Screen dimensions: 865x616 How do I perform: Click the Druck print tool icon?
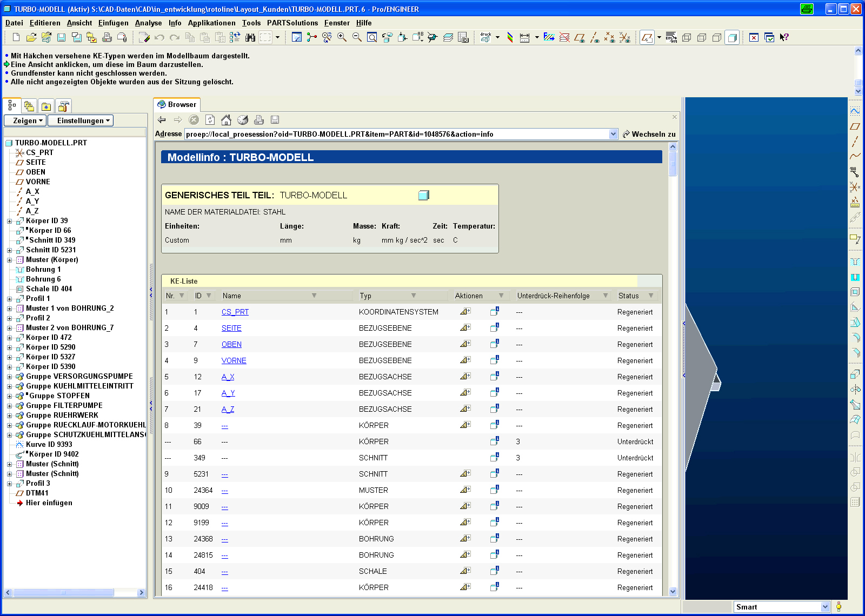pyautogui.click(x=486, y=37)
